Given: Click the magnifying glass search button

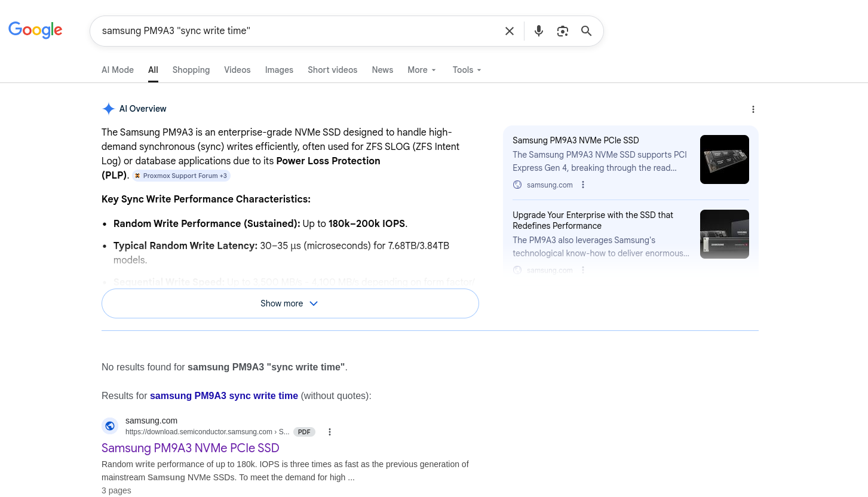Looking at the screenshot, I should pos(586,31).
